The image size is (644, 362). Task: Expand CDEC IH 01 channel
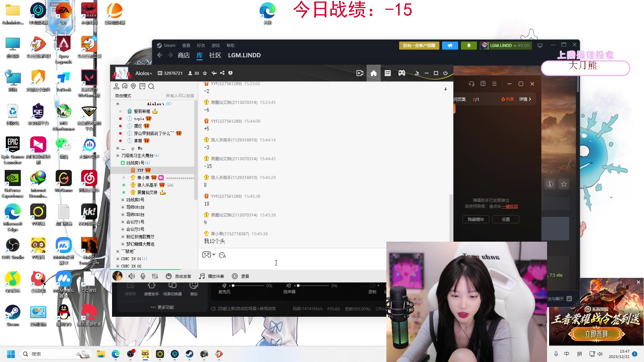click(118, 259)
